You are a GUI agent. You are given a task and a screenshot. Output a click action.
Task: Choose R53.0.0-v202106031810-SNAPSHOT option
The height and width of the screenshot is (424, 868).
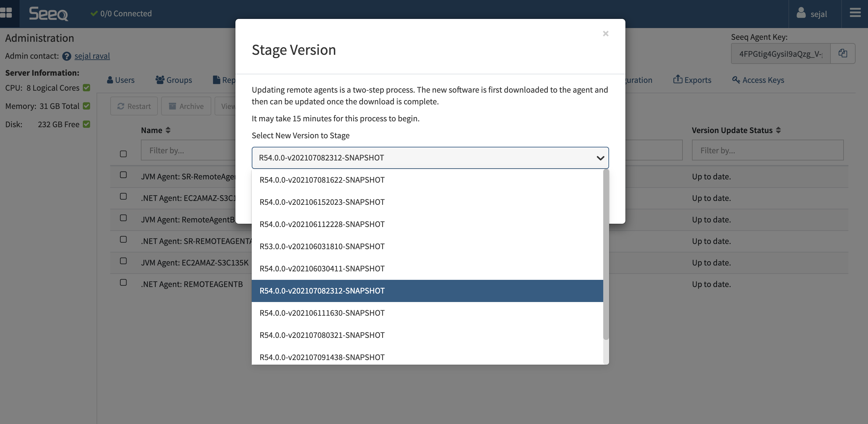(x=322, y=246)
